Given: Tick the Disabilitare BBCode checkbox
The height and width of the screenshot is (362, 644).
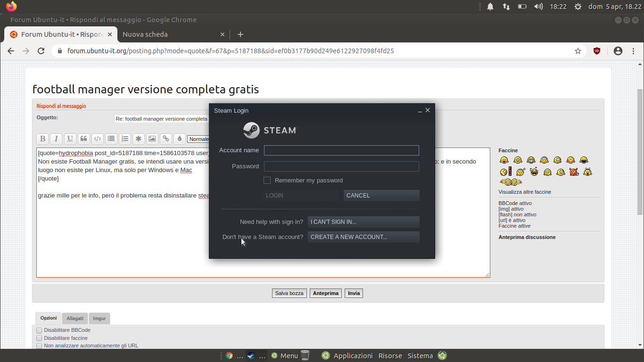Looking at the screenshot, I should [39, 330].
